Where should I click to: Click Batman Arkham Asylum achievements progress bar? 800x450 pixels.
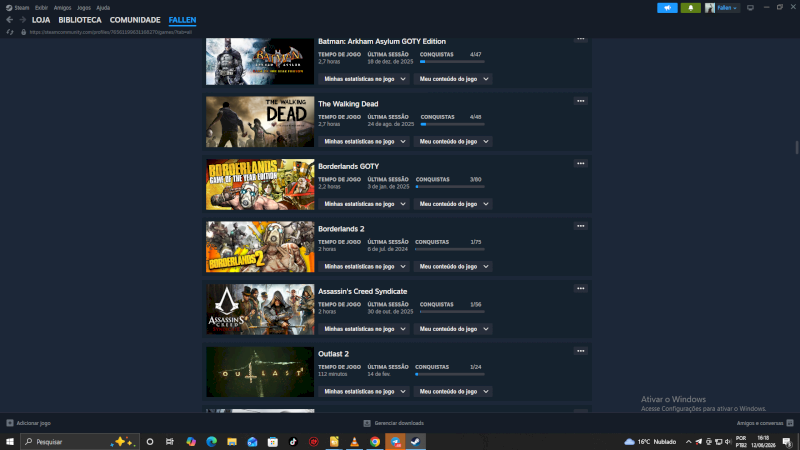click(x=452, y=62)
